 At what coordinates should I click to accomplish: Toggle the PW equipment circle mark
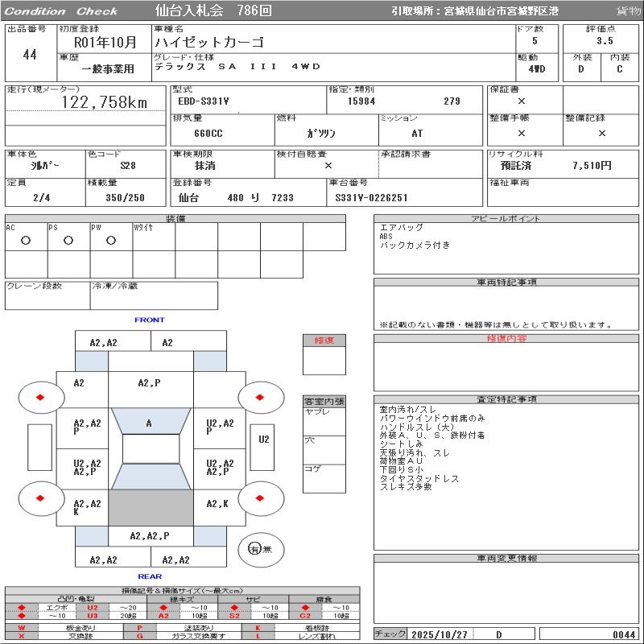tap(110, 241)
